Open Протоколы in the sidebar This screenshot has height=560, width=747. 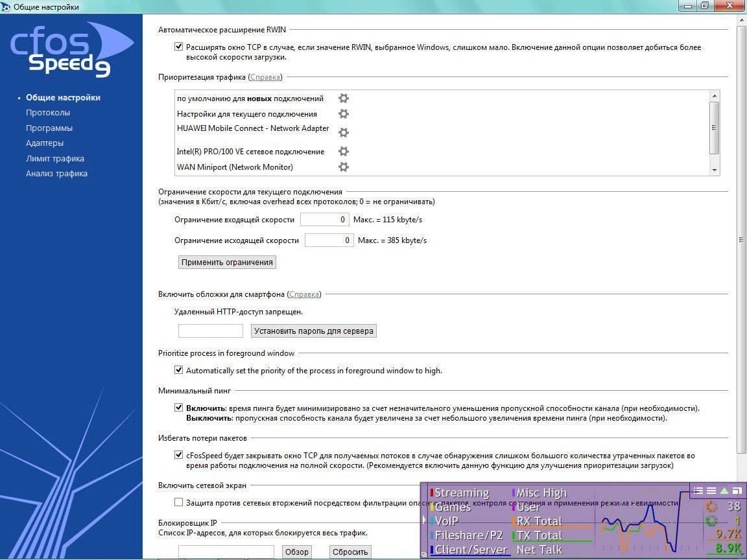point(47,113)
